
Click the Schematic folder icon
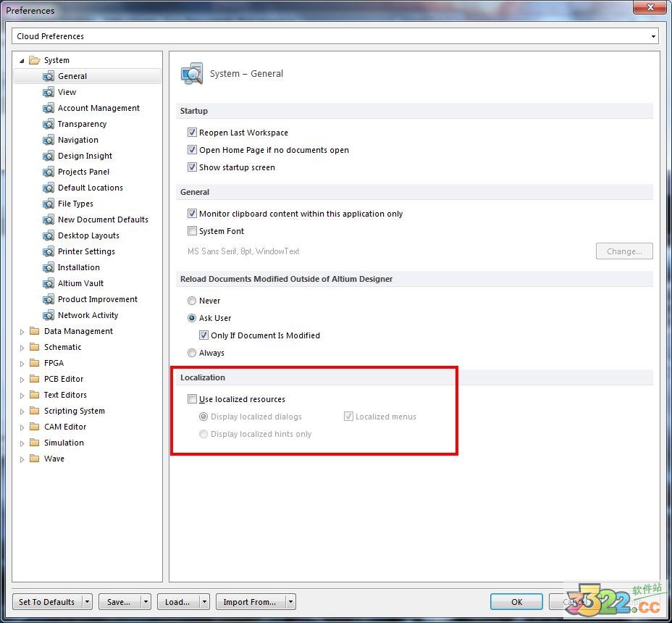[34, 347]
